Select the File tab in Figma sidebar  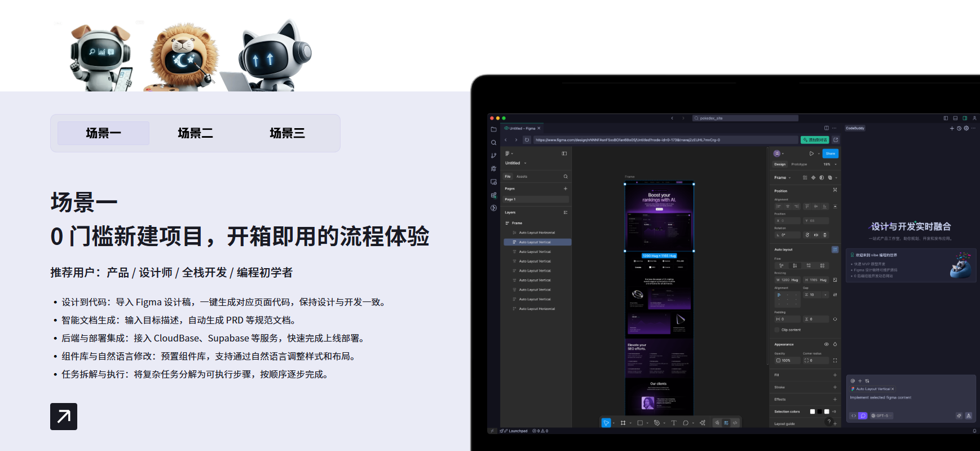click(x=507, y=177)
